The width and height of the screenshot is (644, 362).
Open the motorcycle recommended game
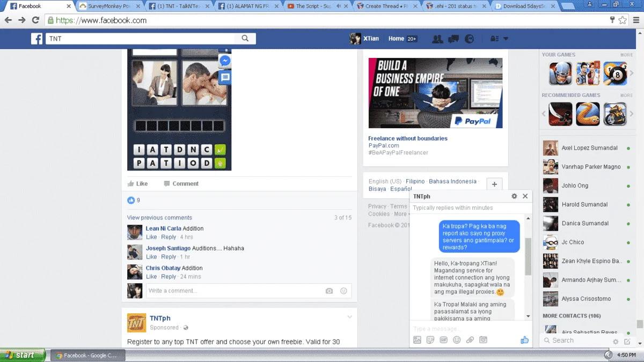(x=615, y=114)
